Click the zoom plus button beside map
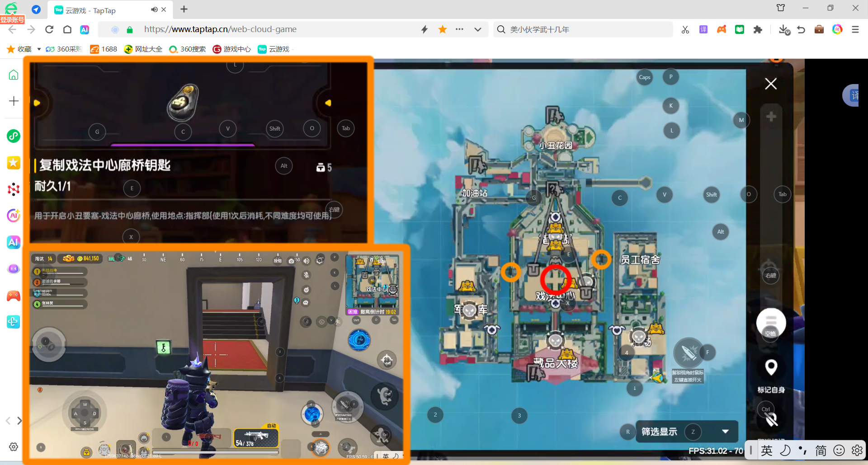This screenshot has height=465, width=868. tap(771, 117)
